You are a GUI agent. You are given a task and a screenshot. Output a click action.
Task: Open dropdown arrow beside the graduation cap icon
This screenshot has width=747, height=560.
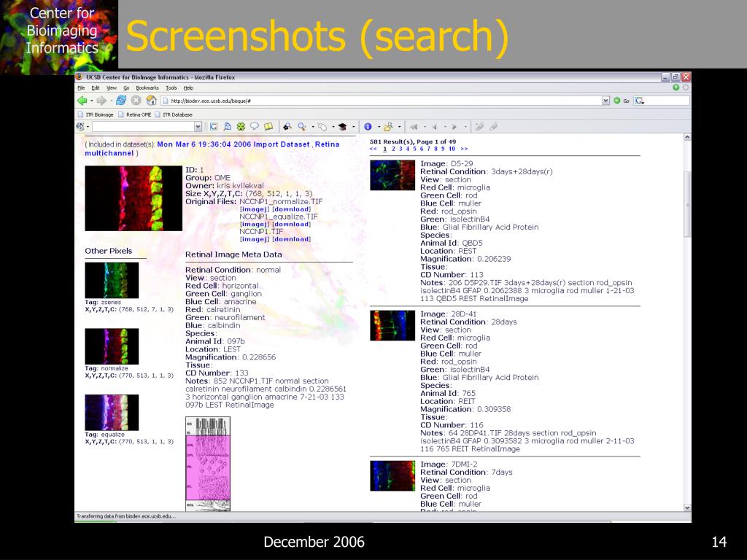[x=354, y=127]
